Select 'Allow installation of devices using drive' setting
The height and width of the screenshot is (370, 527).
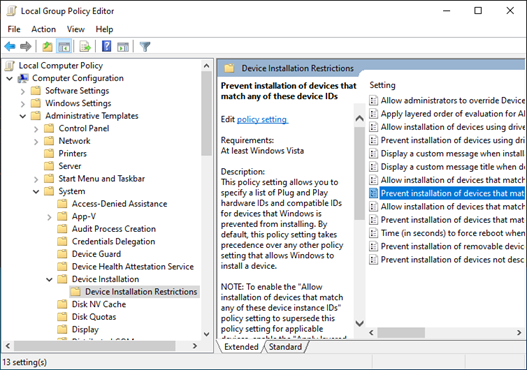[447, 127]
